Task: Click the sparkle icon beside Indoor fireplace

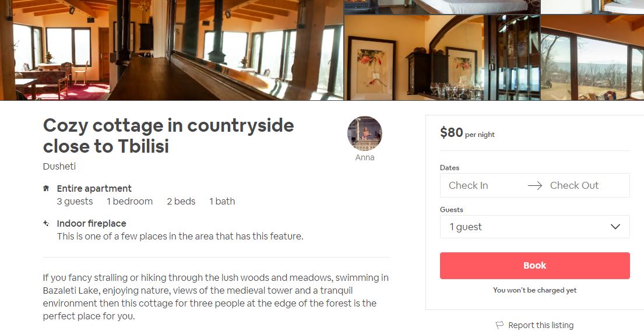Action: pyautogui.click(x=46, y=223)
